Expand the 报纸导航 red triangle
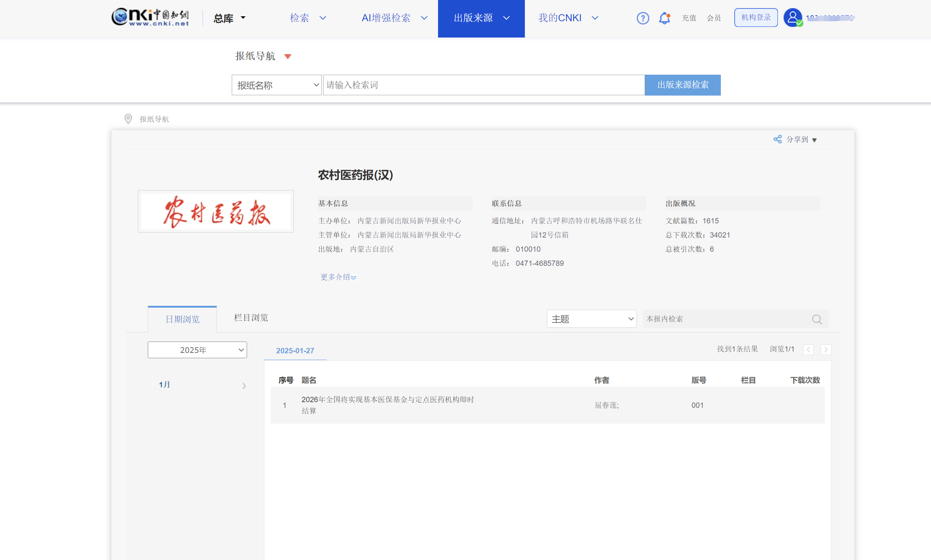931x560 pixels. click(288, 57)
